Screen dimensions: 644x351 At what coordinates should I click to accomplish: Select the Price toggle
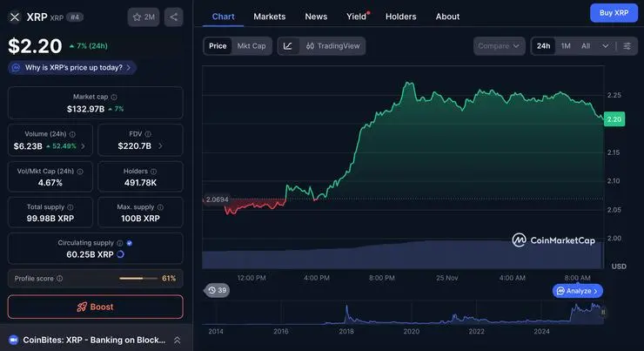[218, 46]
